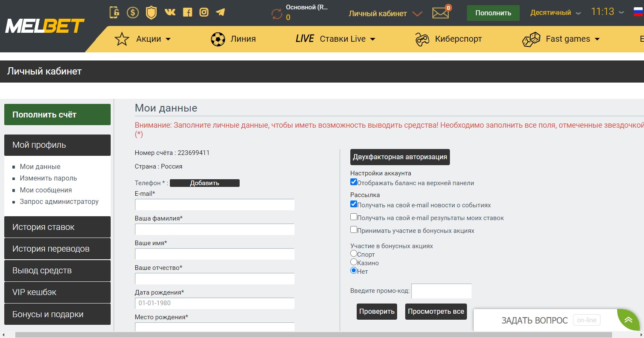The width and height of the screenshot is (644, 338).
Task: Focus the promo code input field
Action: coord(441,291)
